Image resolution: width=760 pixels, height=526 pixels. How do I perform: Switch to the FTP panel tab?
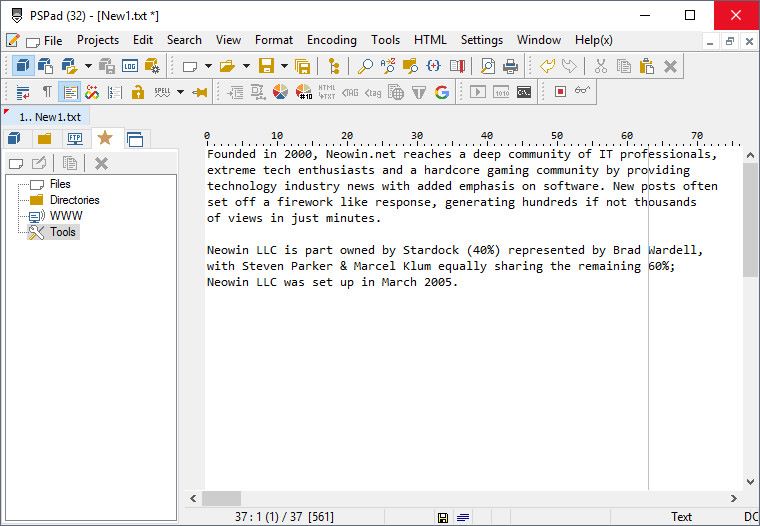coord(75,139)
